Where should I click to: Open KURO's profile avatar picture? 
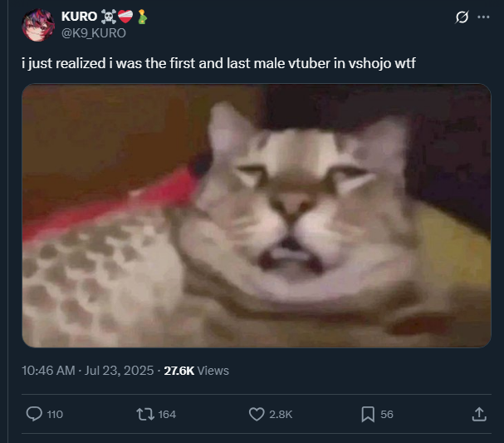pos(38,25)
